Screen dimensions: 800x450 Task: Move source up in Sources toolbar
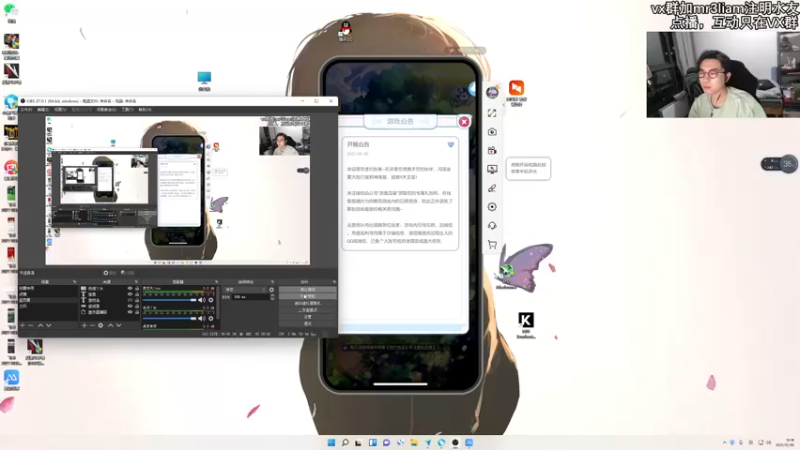point(110,326)
